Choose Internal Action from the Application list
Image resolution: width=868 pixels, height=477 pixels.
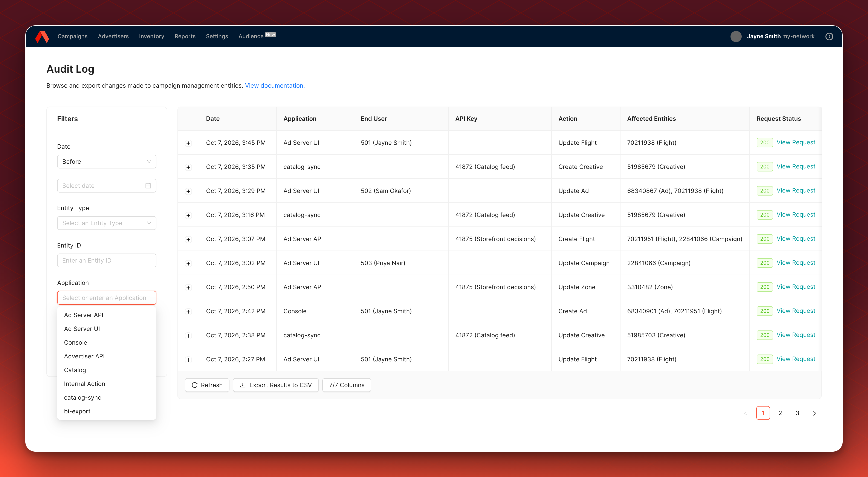tap(107, 384)
